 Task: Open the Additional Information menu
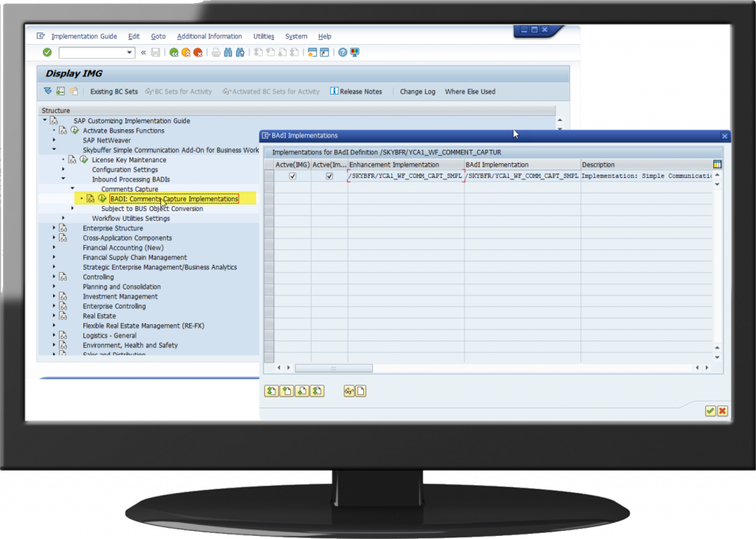tap(209, 36)
